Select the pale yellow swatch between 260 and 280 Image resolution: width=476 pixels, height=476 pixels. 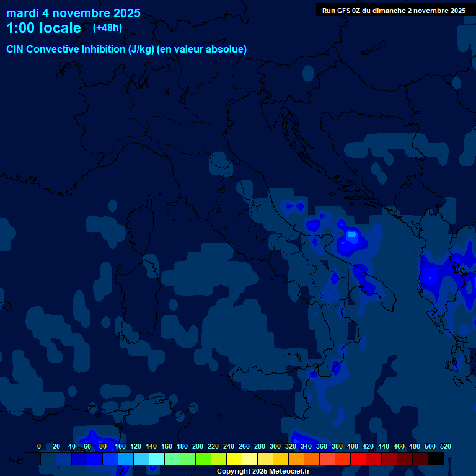click(x=250, y=459)
